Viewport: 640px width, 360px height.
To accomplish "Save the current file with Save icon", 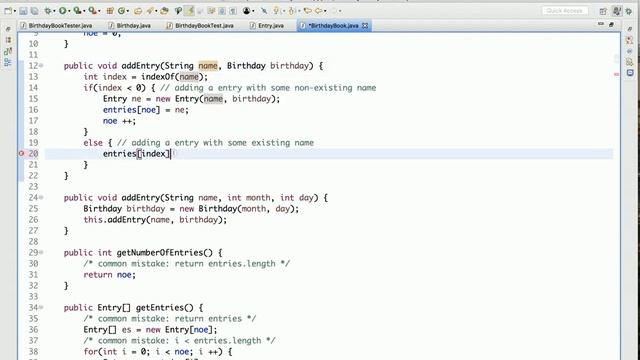I will (x=23, y=11).
